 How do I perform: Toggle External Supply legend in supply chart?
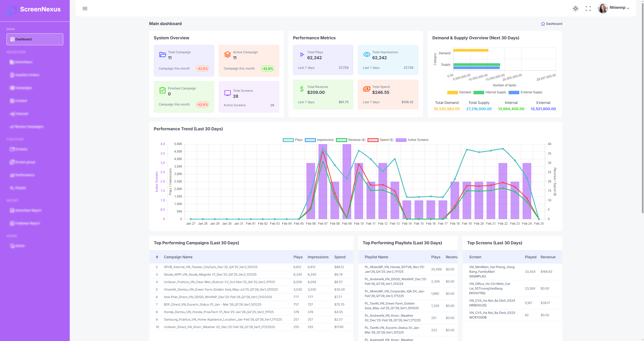(514, 92)
